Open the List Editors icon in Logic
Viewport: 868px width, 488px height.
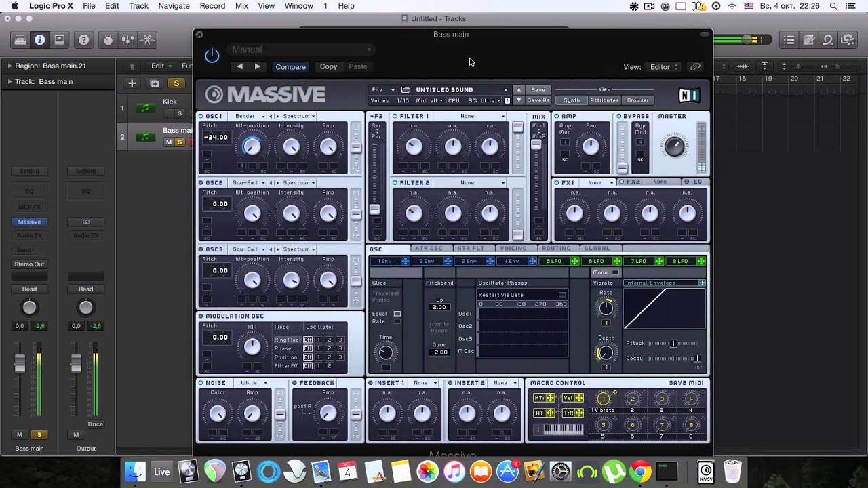point(789,40)
